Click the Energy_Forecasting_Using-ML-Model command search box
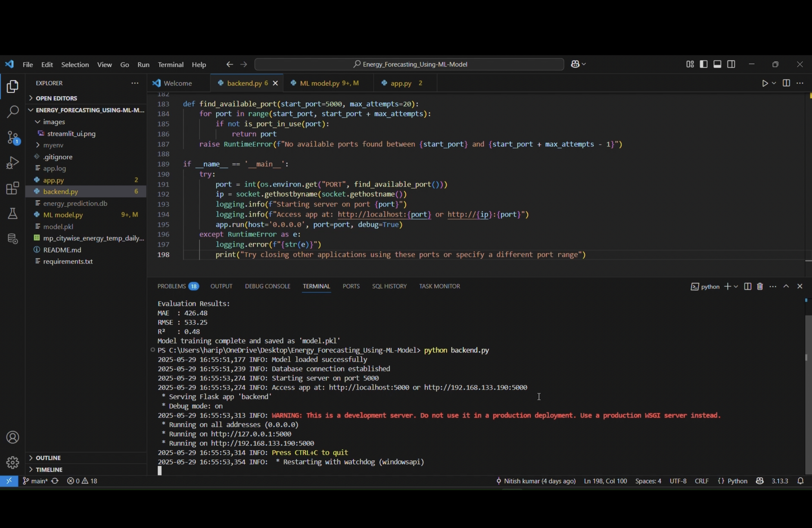Screen dimensions: 812x528 click(409, 64)
